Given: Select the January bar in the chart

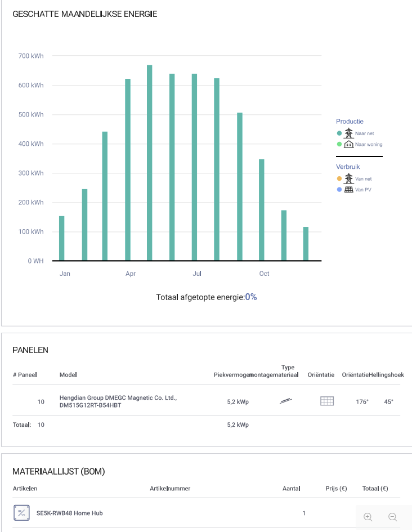Looking at the screenshot, I should point(62,238).
